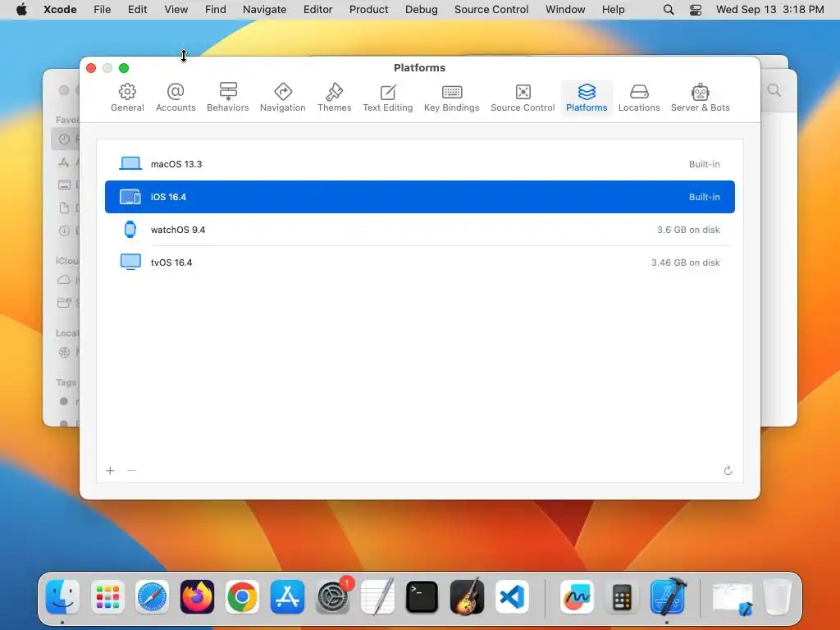This screenshot has height=630, width=840.
Task: Open the Editor menu
Action: point(317,10)
